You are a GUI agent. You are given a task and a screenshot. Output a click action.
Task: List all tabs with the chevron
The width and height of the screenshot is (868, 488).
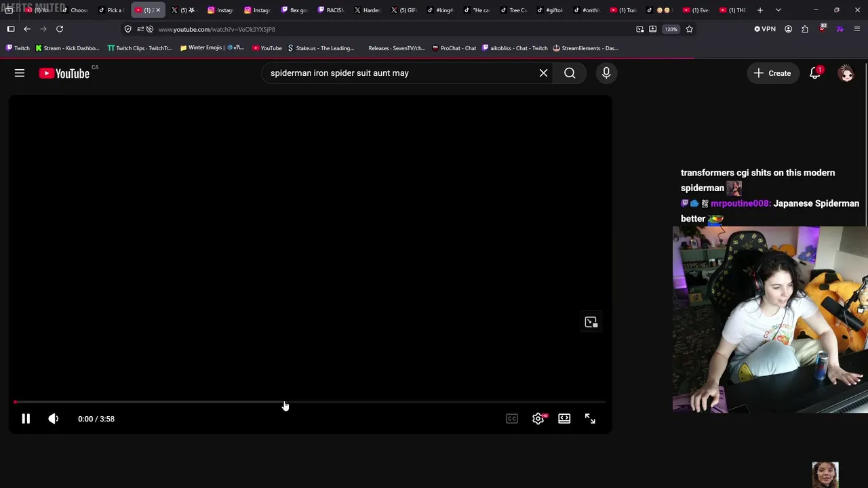[x=778, y=10]
